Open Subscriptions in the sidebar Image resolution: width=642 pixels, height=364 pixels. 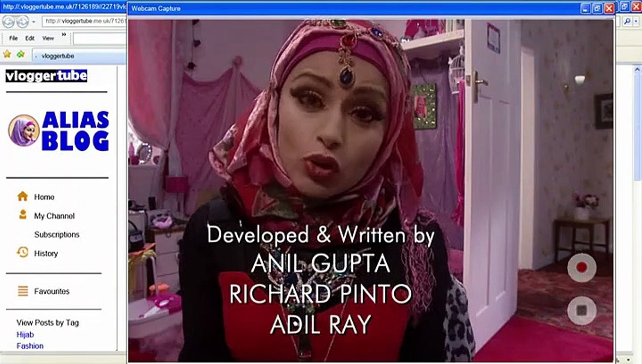57,235
